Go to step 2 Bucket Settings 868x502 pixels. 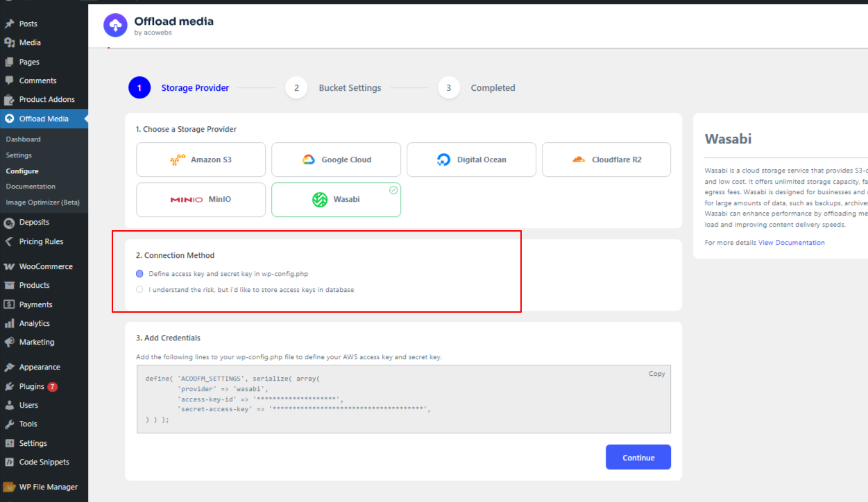(x=334, y=88)
